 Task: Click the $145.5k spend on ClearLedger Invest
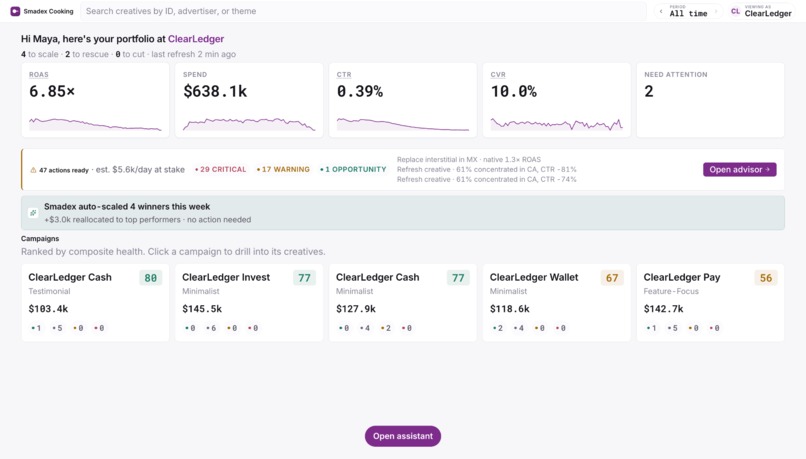(202, 309)
